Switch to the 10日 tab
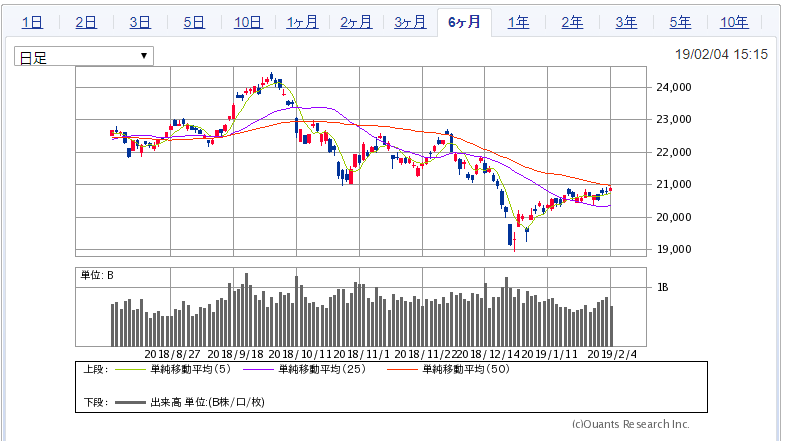 [x=248, y=22]
